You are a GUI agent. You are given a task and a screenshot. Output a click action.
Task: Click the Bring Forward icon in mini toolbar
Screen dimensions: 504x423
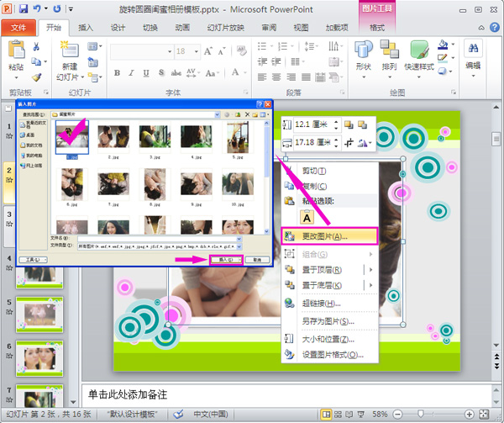pos(349,124)
